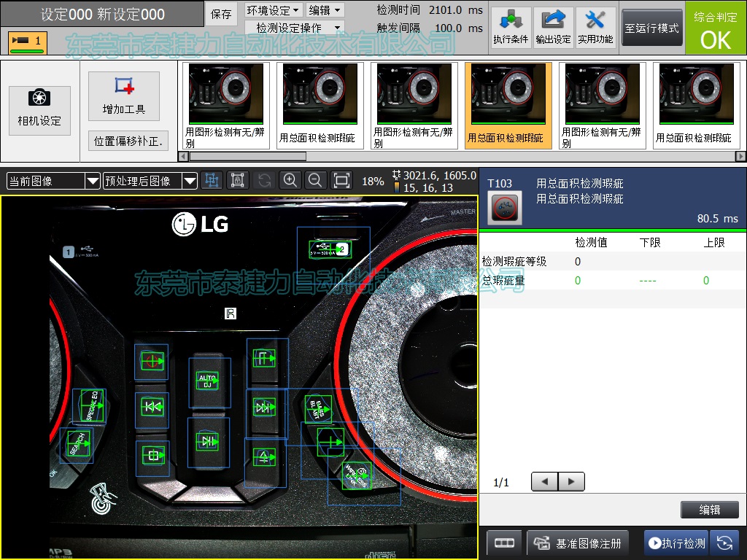
Task: Go to previous page of results
Action: 544,481
